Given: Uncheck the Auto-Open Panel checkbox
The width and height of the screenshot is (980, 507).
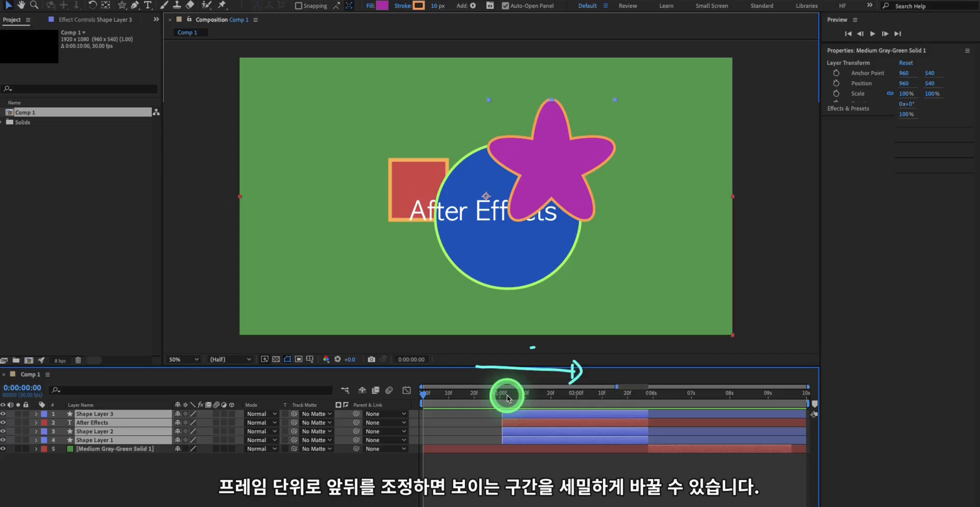Looking at the screenshot, I should coord(505,6).
